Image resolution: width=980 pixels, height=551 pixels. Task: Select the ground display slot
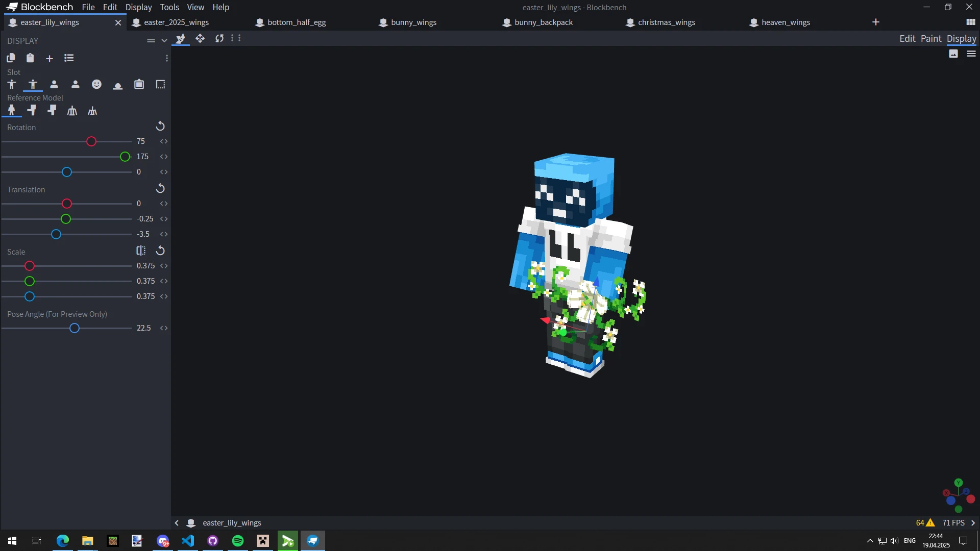118,84
